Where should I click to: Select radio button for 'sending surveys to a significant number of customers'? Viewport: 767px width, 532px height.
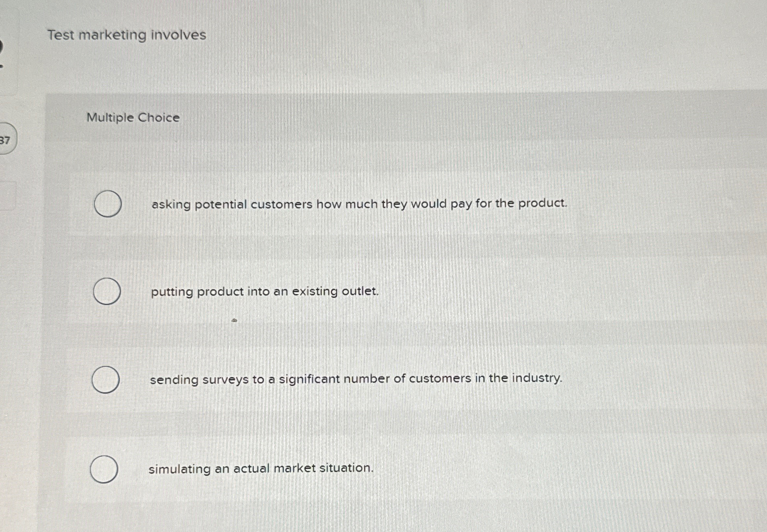pos(105,379)
